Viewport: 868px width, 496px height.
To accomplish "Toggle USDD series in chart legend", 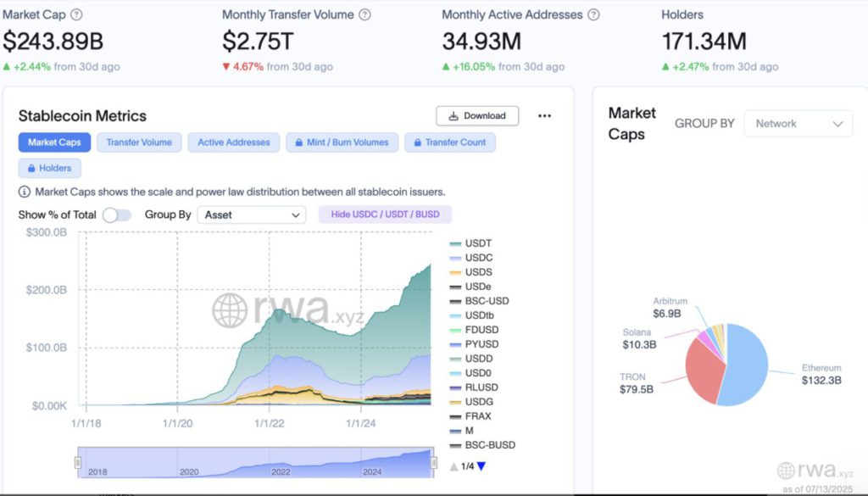I will tap(471, 359).
